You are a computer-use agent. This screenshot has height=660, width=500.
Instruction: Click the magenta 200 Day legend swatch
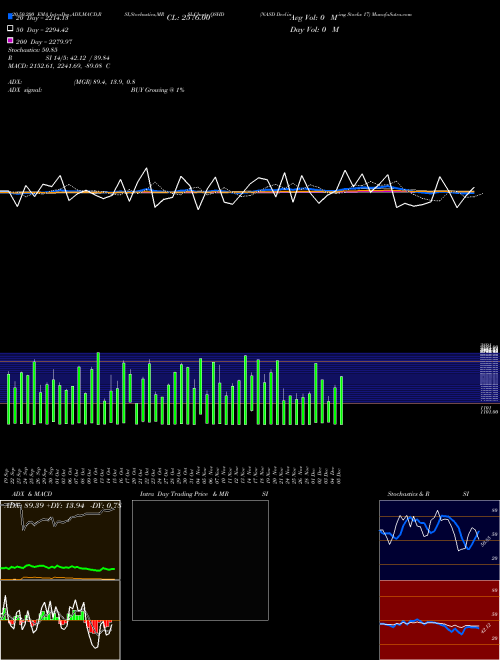click(x=10, y=40)
